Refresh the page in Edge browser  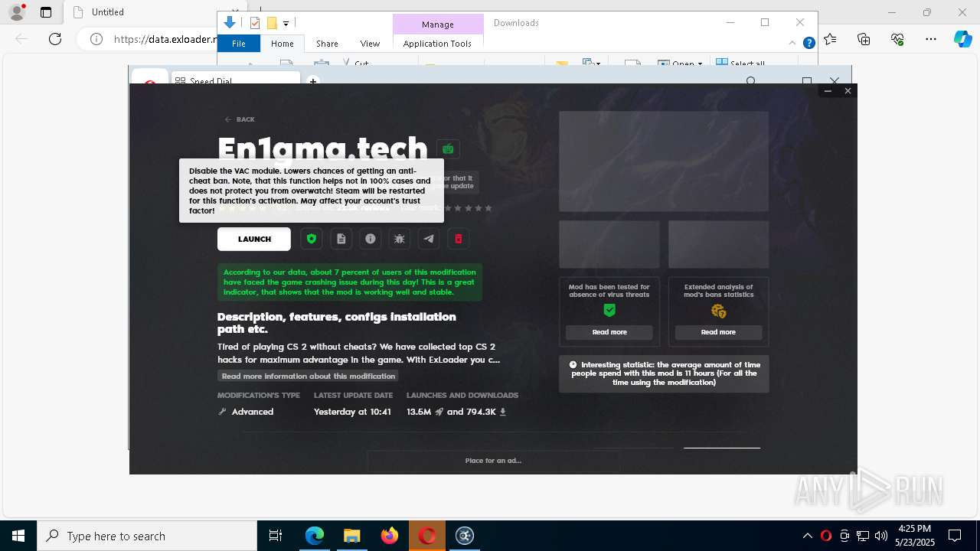pyautogui.click(x=55, y=39)
